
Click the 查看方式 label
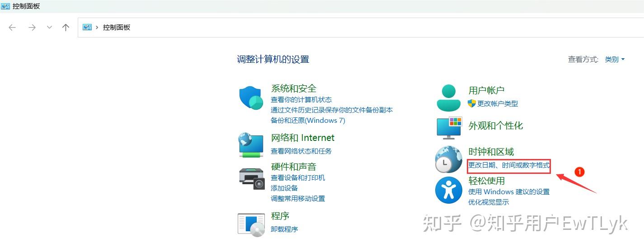[x=583, y=59]
